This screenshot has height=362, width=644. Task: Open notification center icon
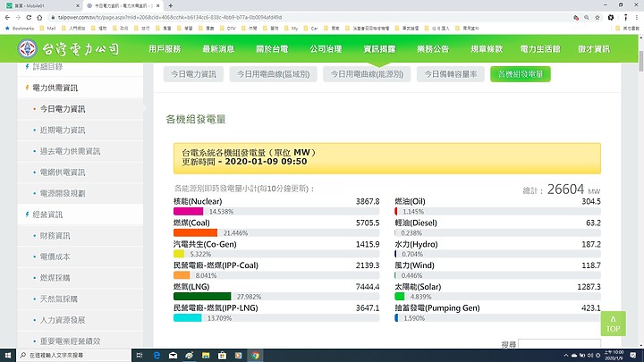pyautogui.click(x=633, y=355)
